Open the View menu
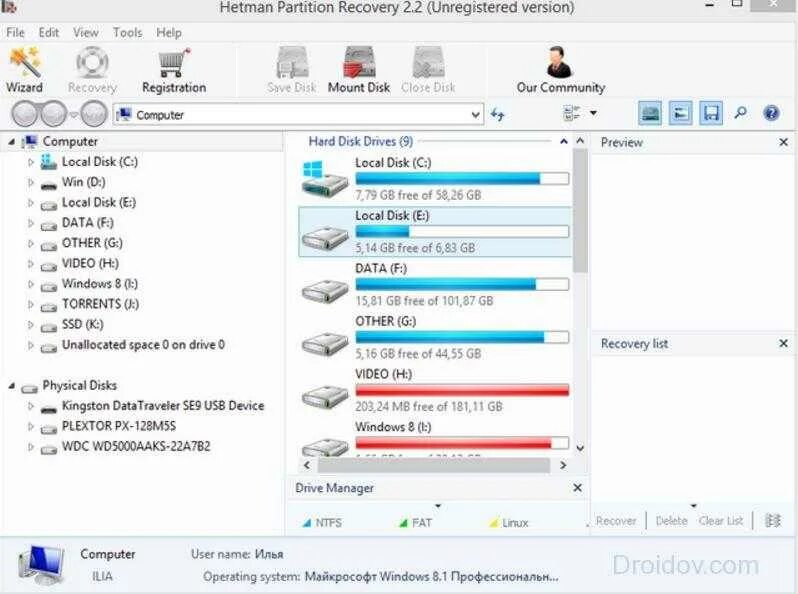 tap(86, 33)
